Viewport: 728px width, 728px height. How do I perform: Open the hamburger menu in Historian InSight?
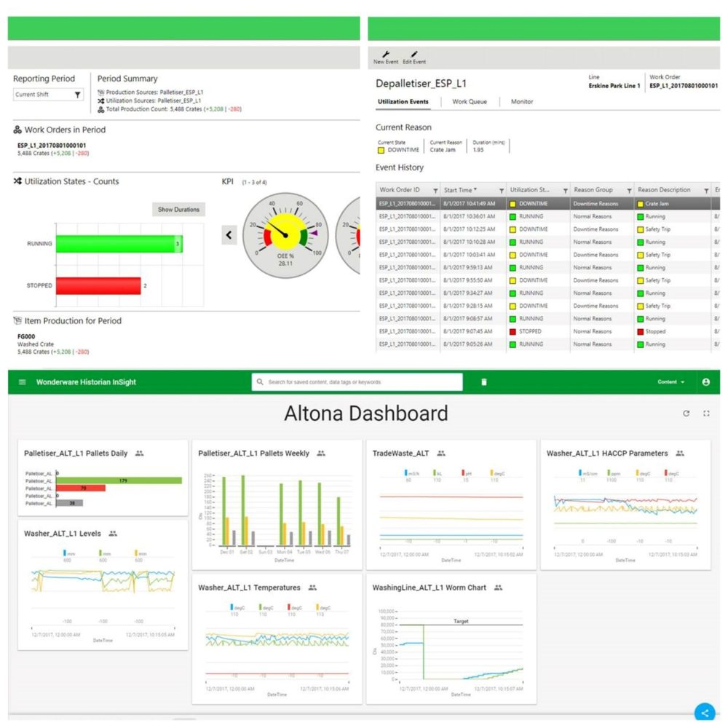[22, 382]
